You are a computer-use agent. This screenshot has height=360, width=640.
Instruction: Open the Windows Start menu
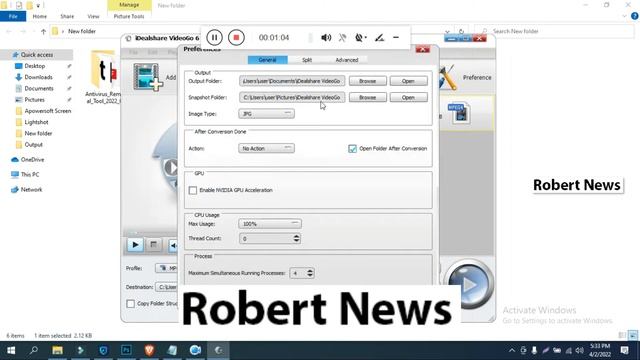pos(11,350)
